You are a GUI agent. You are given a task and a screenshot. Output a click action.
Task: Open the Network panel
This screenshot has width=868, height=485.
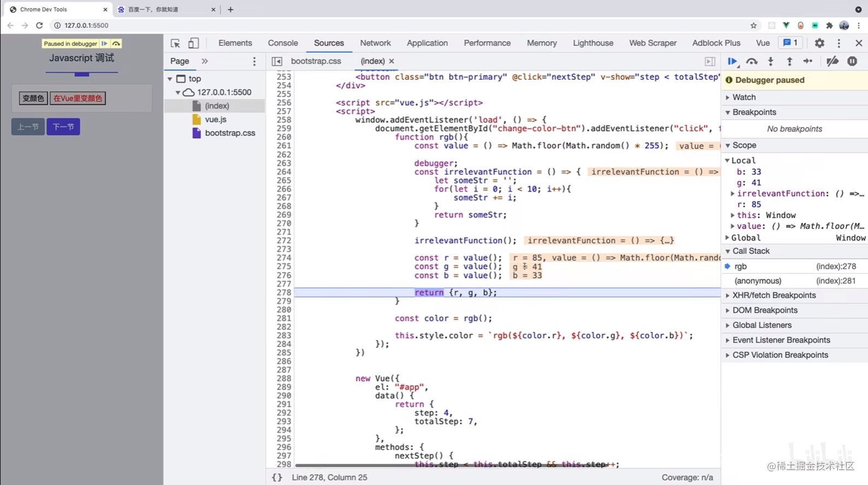tap(375, 43)
